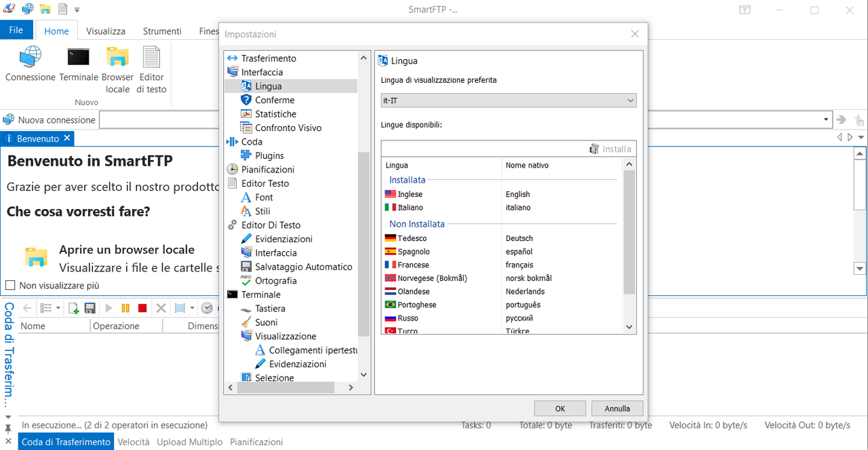Sort languages by Nome nativo column header
Viewport: 868px width, 450px height.
point(562,165)
